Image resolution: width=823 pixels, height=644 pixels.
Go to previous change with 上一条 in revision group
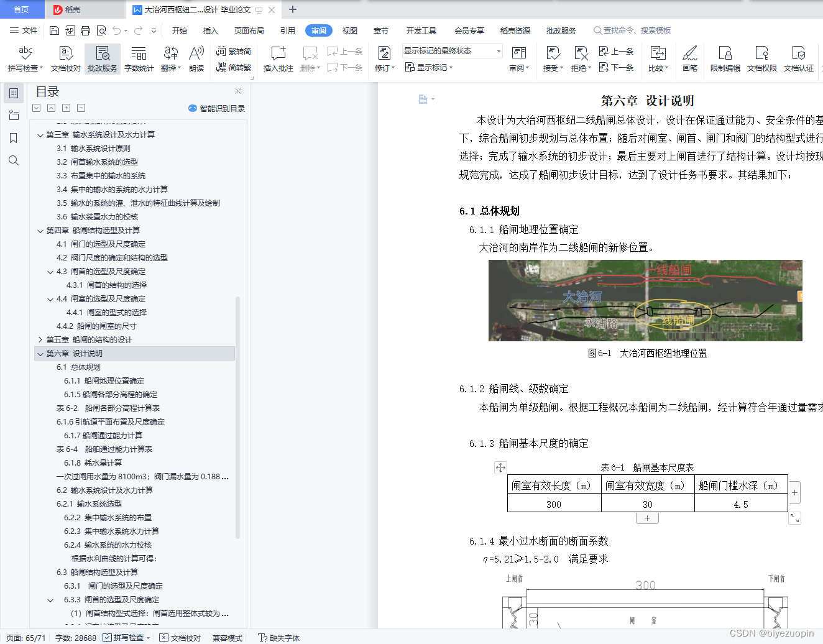click(x=616, y=52)
